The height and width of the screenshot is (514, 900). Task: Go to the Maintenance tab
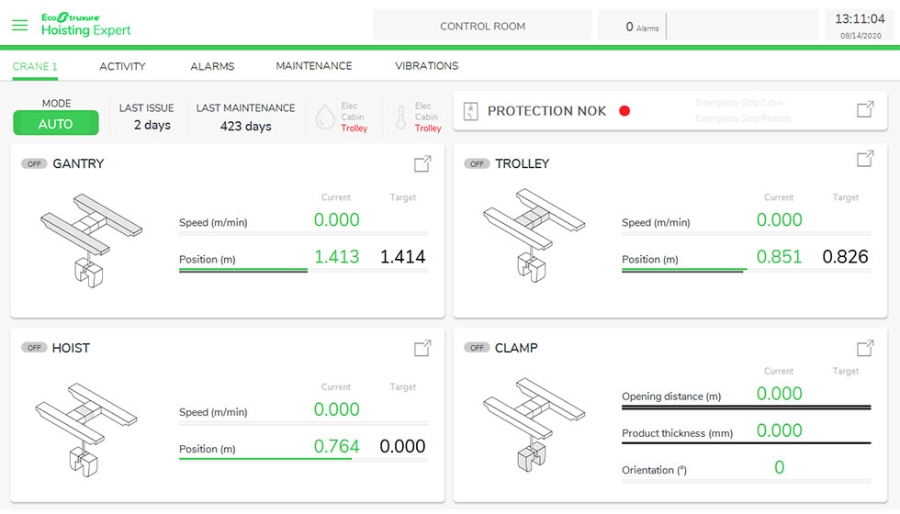(x=314, y=66)
